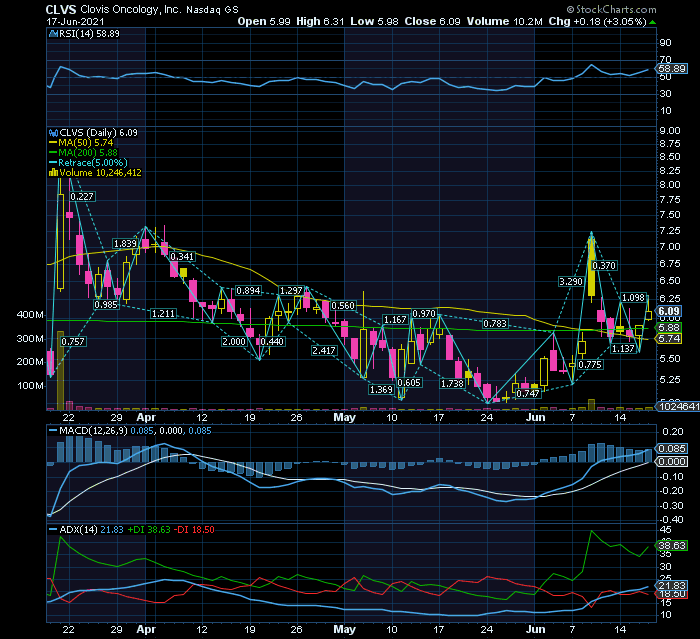Click the 0.894 retracement label
The height and width of the screenshot is (639, 700).
(x=248, y=291)
